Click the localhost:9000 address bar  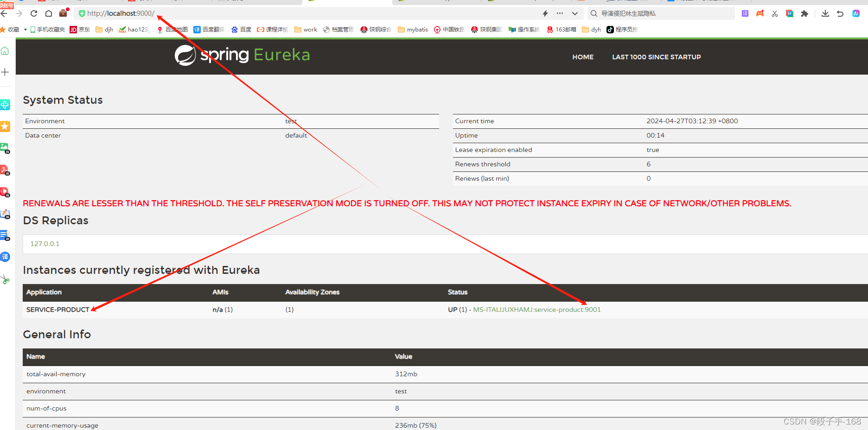coord(306,13)
